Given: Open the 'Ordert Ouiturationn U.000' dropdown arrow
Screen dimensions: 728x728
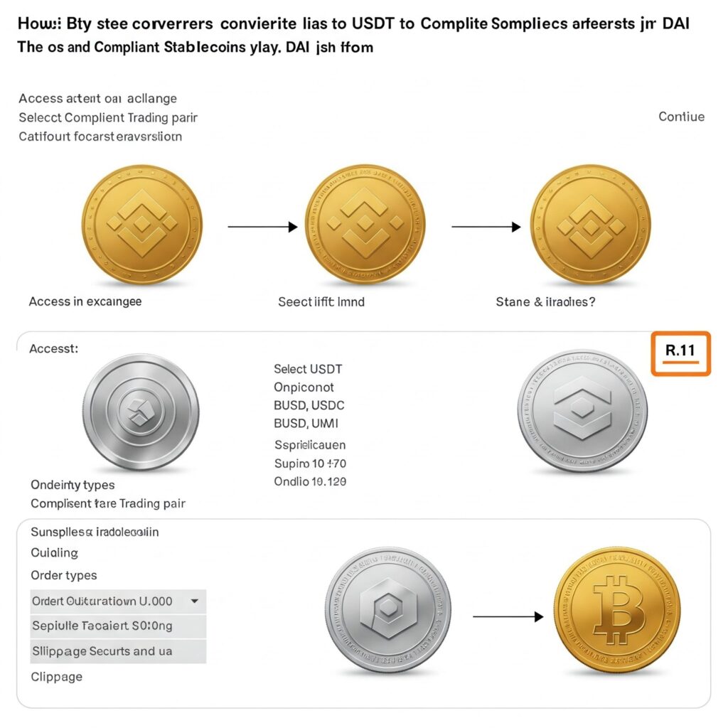Looking at the screenshot, I should (195, 601).
